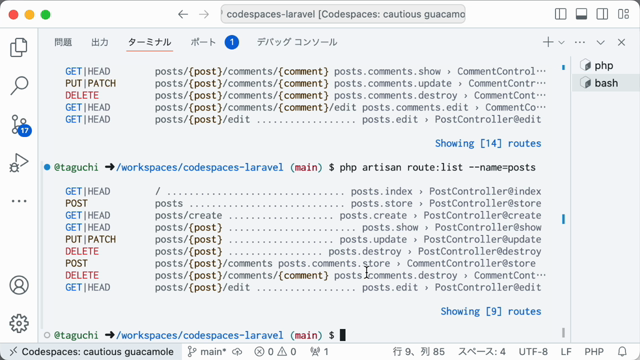Screen dimensions: 640x360
Task: Toggle the bottom panel layout icon
Action: [x=582, y=14]
